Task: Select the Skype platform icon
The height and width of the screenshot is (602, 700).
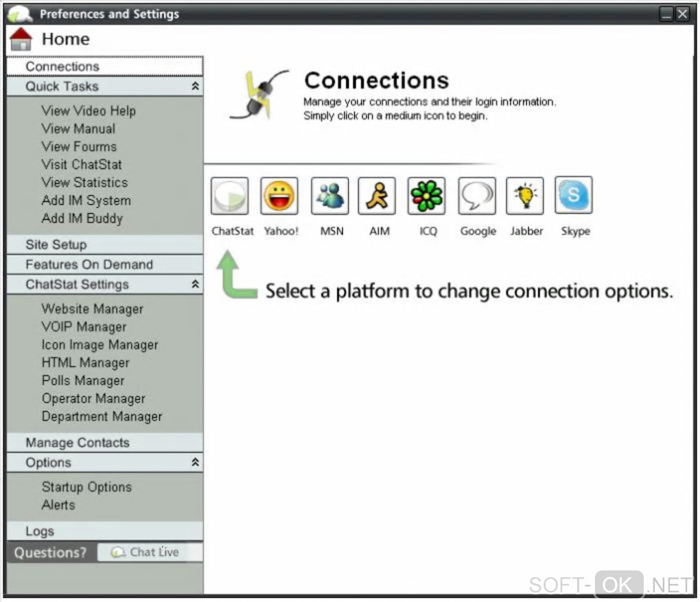Action: point(574,195)
